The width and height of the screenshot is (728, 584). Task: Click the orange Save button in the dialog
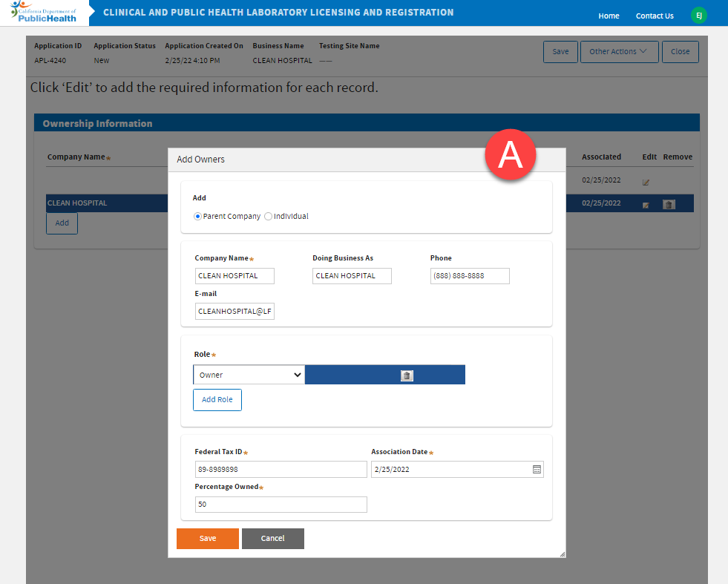[208, 539]
